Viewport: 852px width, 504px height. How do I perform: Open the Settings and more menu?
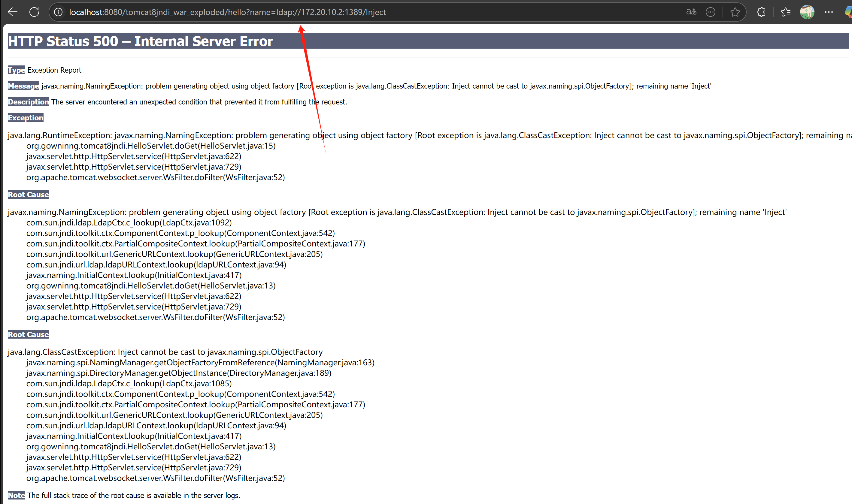[829, 12]
